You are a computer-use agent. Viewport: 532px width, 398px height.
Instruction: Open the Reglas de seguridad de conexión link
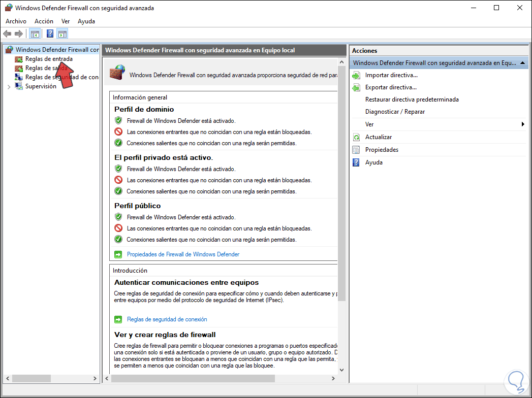[x=167, y=319]
